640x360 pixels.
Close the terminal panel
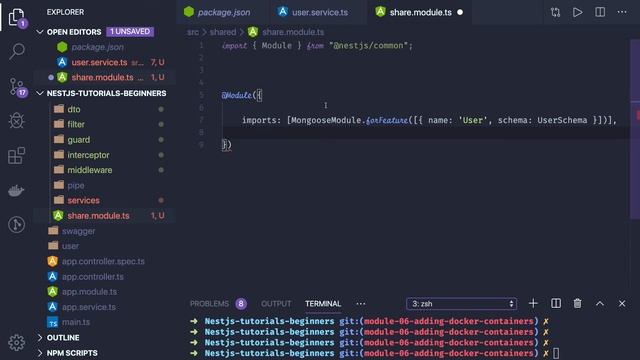(622, 303)
